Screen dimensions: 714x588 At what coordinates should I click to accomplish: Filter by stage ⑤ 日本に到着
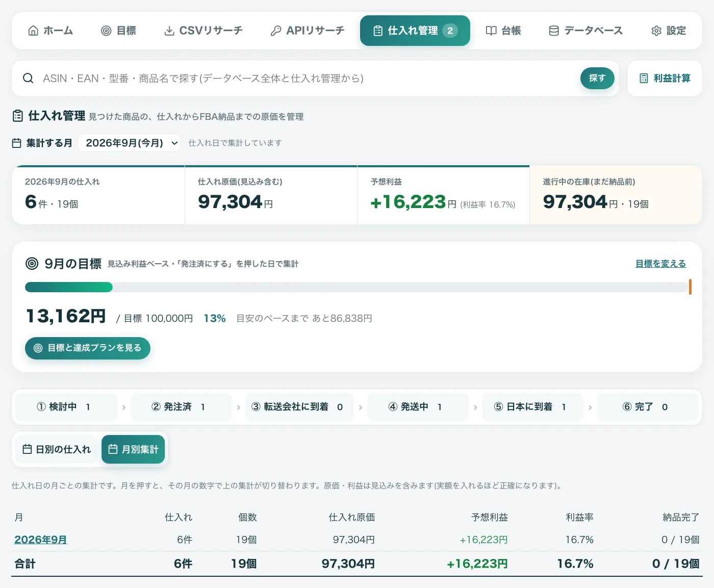click(532, 407)
